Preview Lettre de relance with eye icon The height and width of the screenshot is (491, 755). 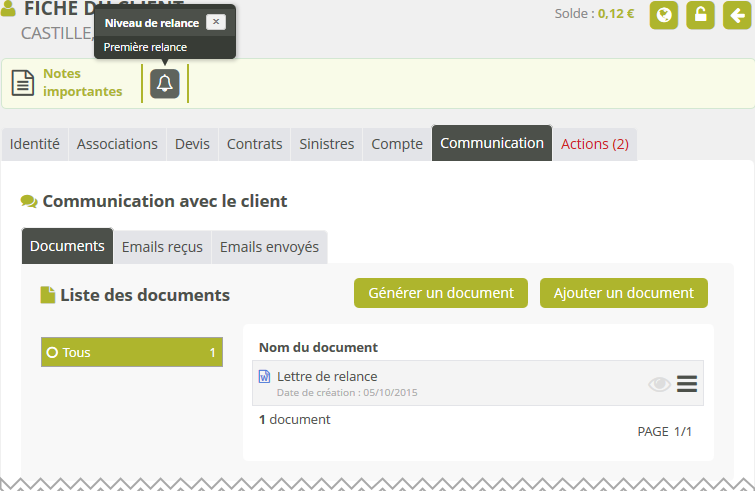[659, 384]
